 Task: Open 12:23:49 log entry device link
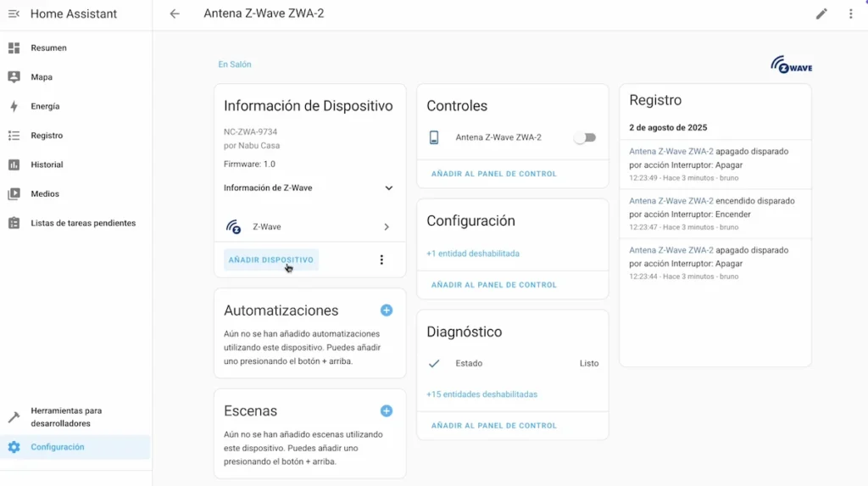pyautogui.click(x=671, y=151)
